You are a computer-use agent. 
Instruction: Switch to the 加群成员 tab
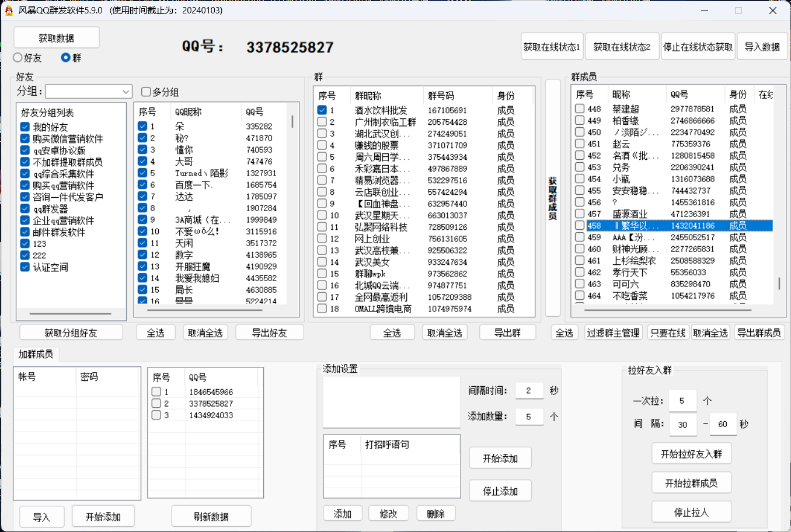point(36,354)
